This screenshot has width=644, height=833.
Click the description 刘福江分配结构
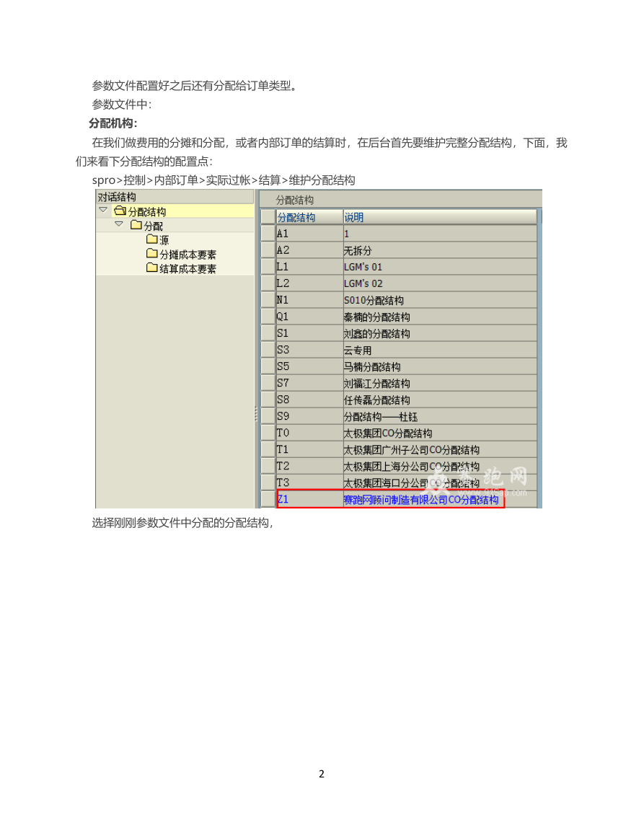pos(377,384)
